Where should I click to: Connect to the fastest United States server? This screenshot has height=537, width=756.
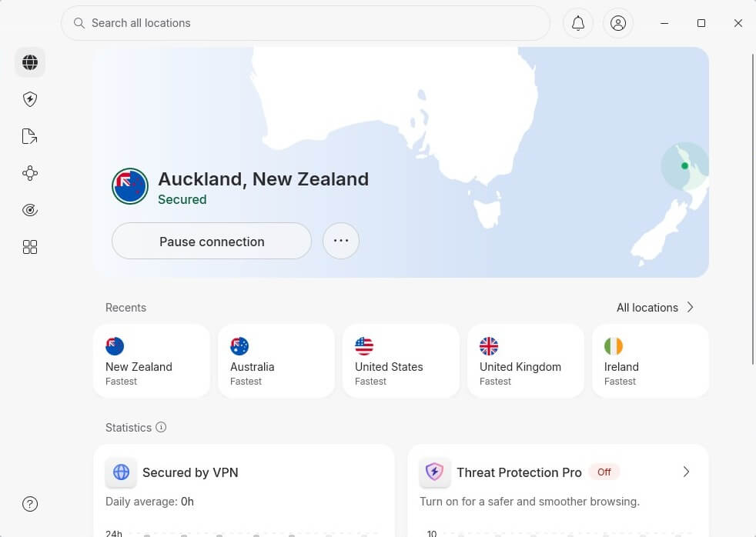click(x=401, y=360)
